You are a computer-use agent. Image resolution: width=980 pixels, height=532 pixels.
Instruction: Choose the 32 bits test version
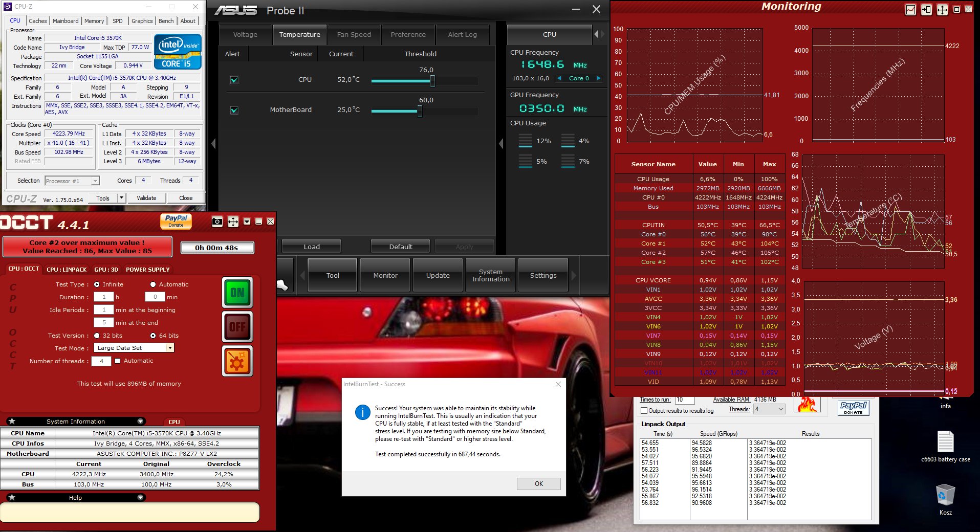tap(97, 336)
